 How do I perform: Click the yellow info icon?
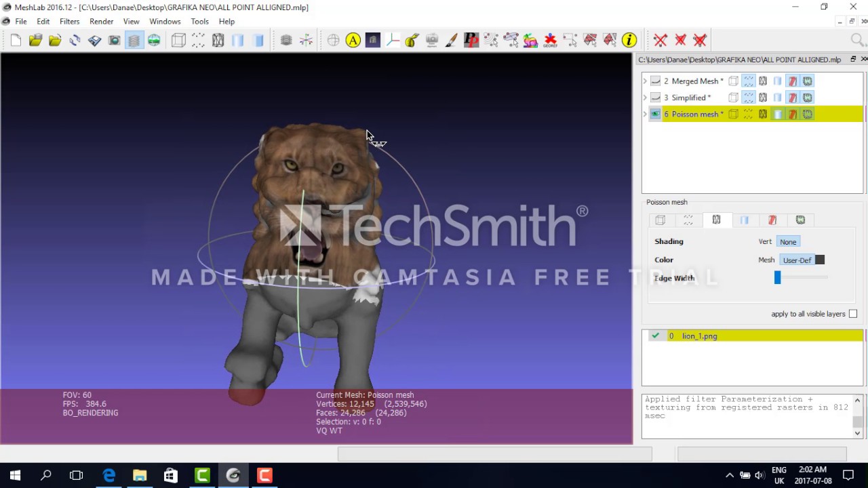(x=629, y=41)
